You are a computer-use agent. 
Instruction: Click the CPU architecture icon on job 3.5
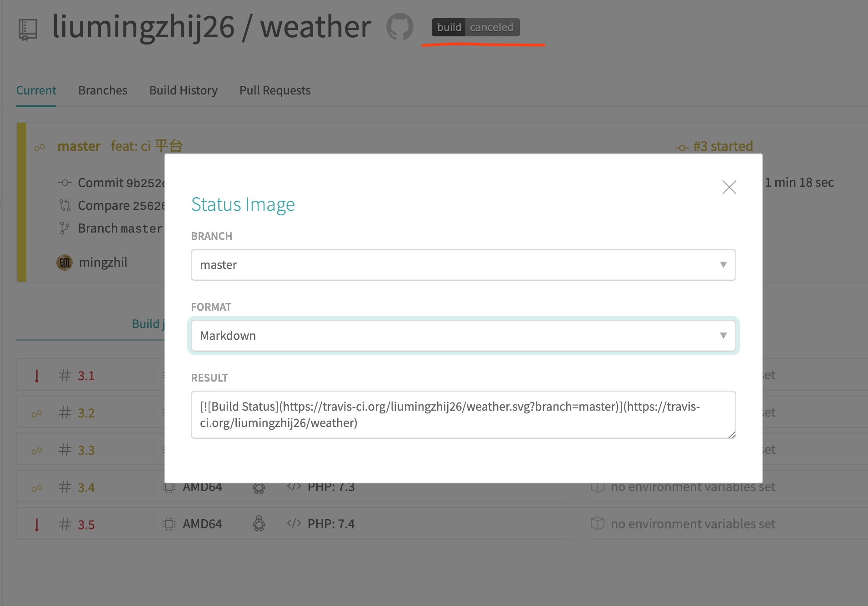[x=169, y=524]
